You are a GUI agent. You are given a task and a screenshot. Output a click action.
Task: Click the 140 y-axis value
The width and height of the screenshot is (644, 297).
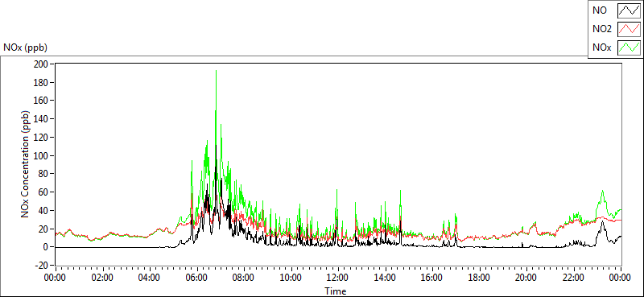coord(40,119)
